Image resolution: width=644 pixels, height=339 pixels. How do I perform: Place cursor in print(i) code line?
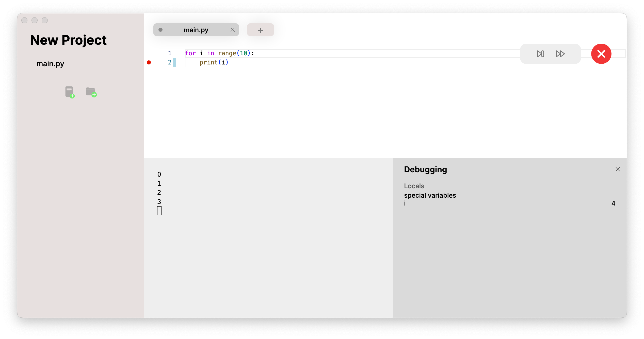(x=214, y=62)
